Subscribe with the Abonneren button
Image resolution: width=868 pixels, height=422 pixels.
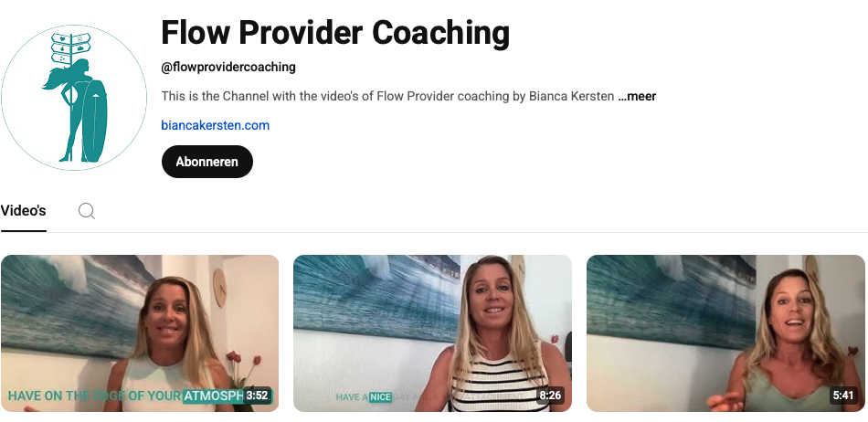tap(207, 162)
